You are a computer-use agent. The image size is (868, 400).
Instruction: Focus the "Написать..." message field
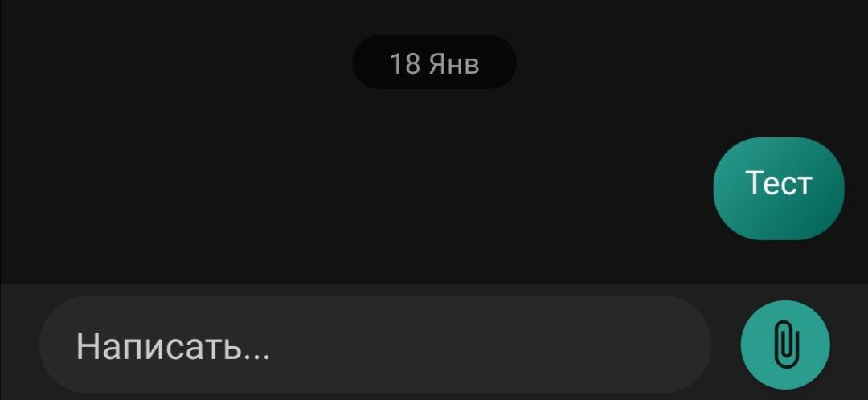click(375, 345)
